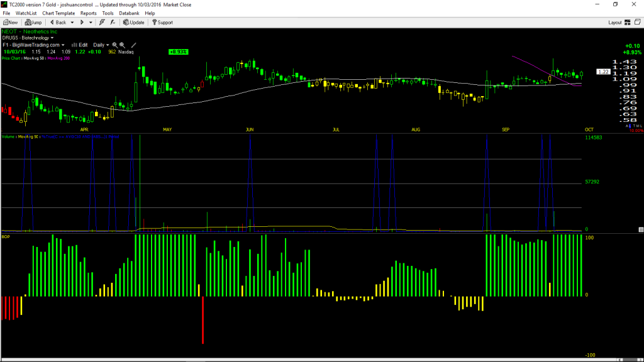Open the File menu
Screen dimensions: 644x362
(x=6, y=13)
